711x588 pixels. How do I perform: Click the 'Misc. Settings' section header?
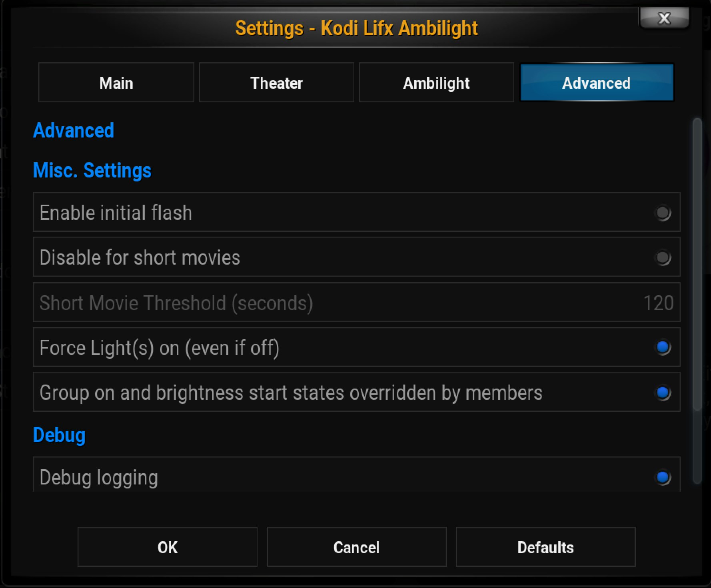point(92,170)
